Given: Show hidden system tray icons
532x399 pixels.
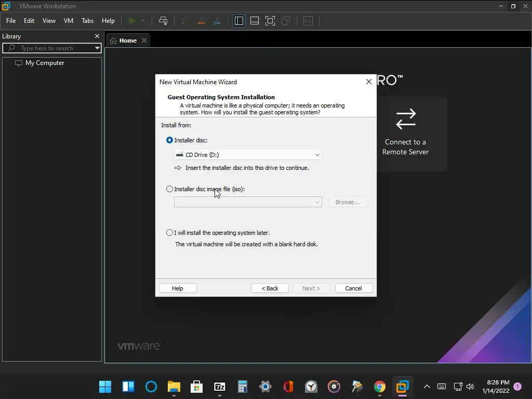Looking at the screenshot, I should click(427, 387).
